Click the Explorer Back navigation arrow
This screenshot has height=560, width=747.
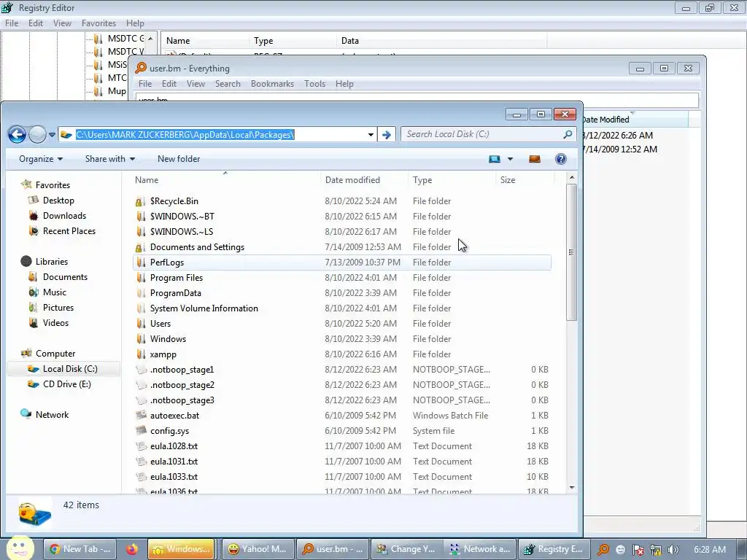click(x=18, y=135)
